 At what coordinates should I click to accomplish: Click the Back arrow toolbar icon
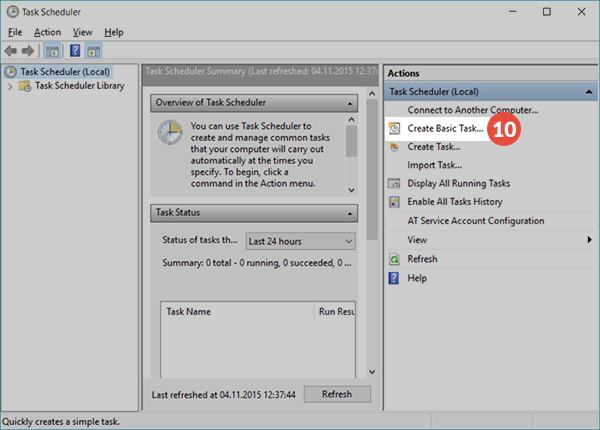[11, 50]
